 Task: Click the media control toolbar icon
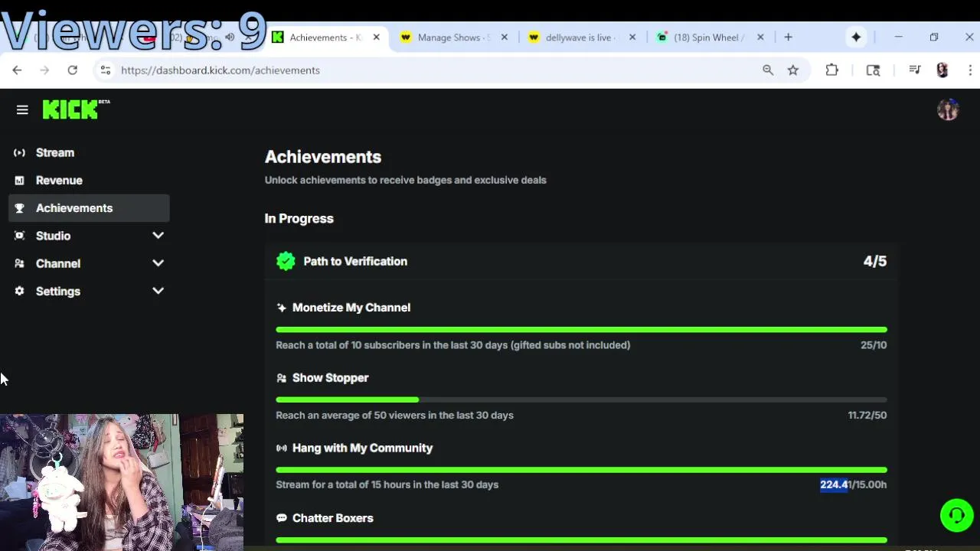pyautogui.click(x=915, y=70)
